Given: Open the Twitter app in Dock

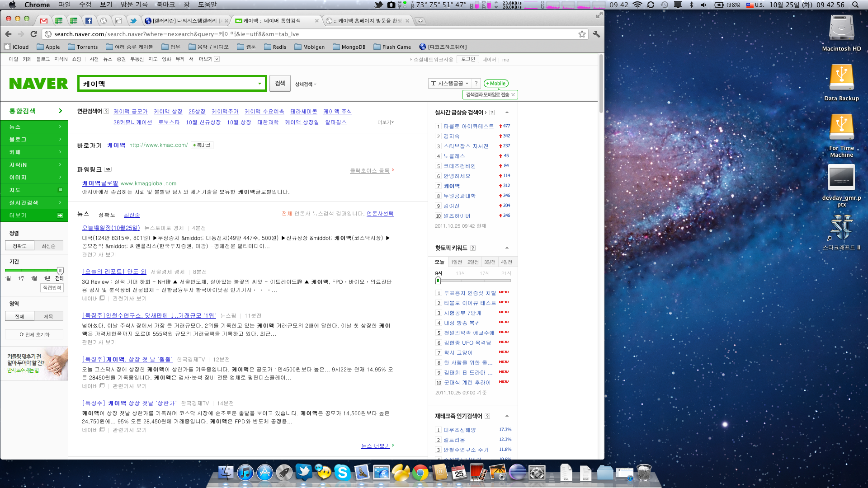Looking at the screenshot, I should point(304,472).
